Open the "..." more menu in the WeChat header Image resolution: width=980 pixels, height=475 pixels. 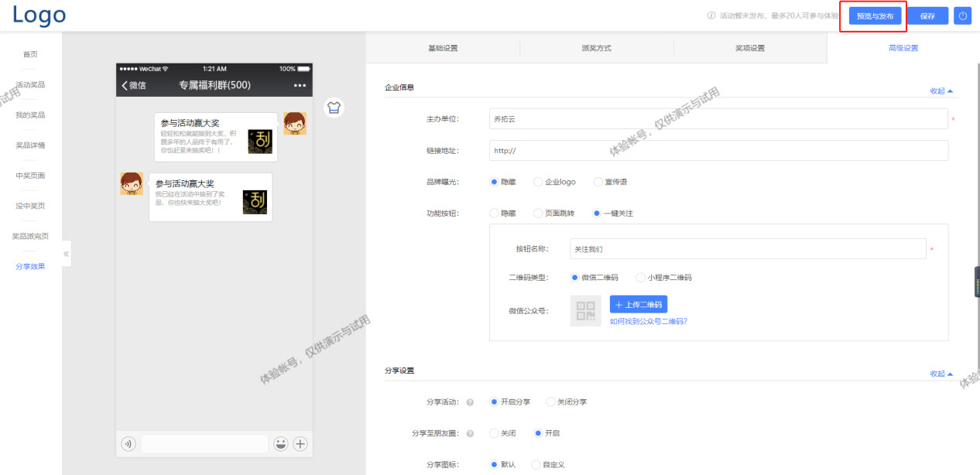click(300, 85)
